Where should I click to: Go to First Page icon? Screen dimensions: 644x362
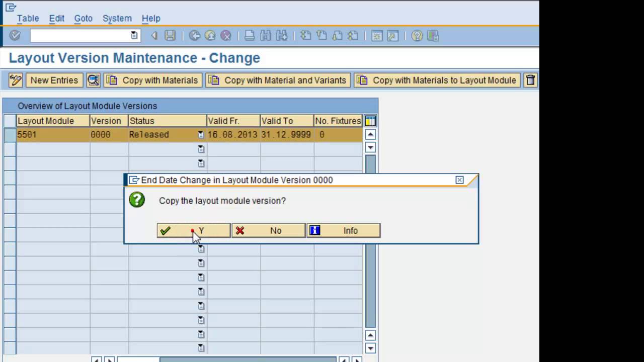[305, 36]
